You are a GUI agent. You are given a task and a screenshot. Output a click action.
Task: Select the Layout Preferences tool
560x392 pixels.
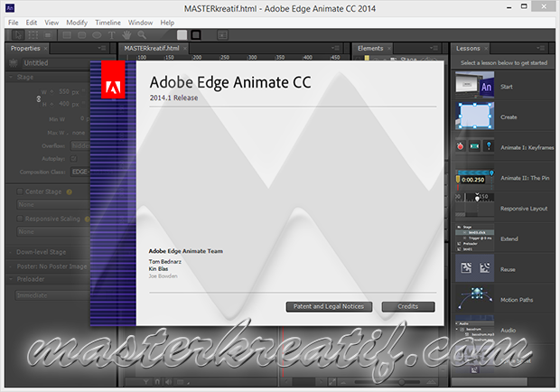48,35
